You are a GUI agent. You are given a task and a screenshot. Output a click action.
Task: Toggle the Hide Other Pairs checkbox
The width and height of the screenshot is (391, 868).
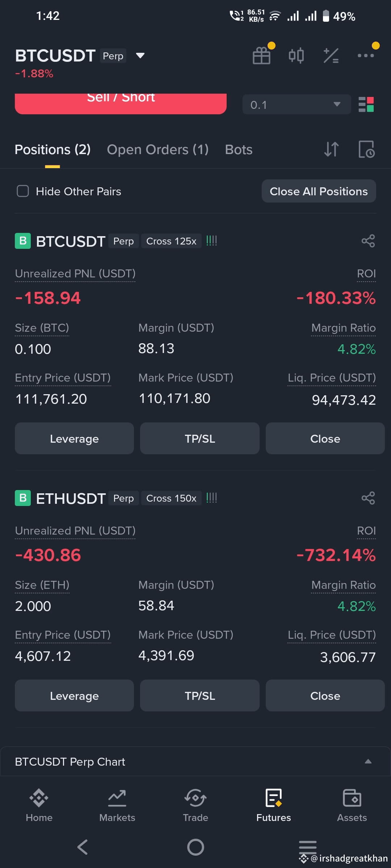point(23,191)
